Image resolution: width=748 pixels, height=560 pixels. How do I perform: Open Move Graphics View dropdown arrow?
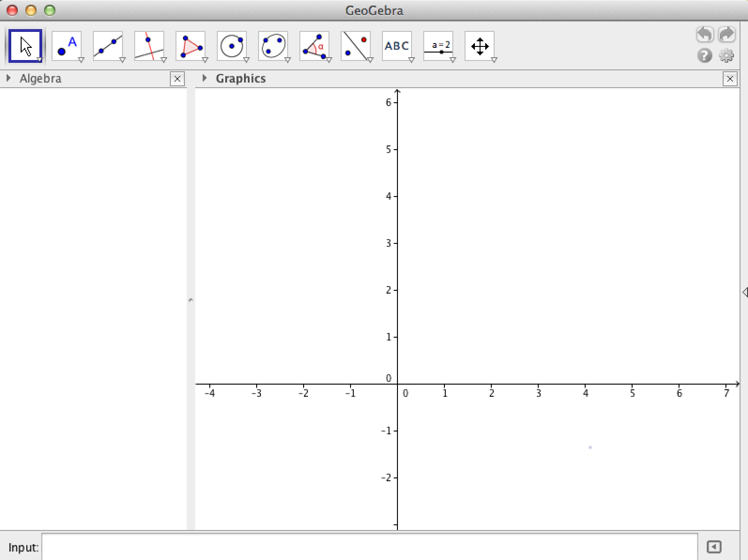[494, 60]
